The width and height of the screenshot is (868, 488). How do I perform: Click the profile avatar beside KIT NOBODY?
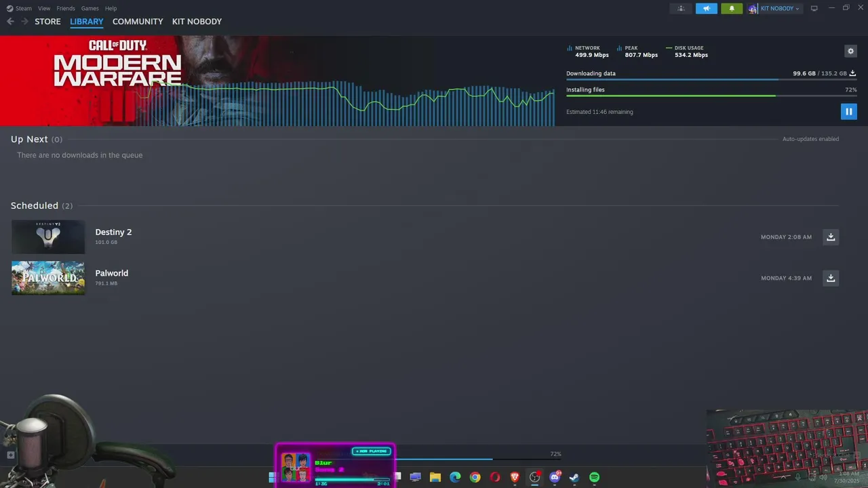[x=753, y=8]
